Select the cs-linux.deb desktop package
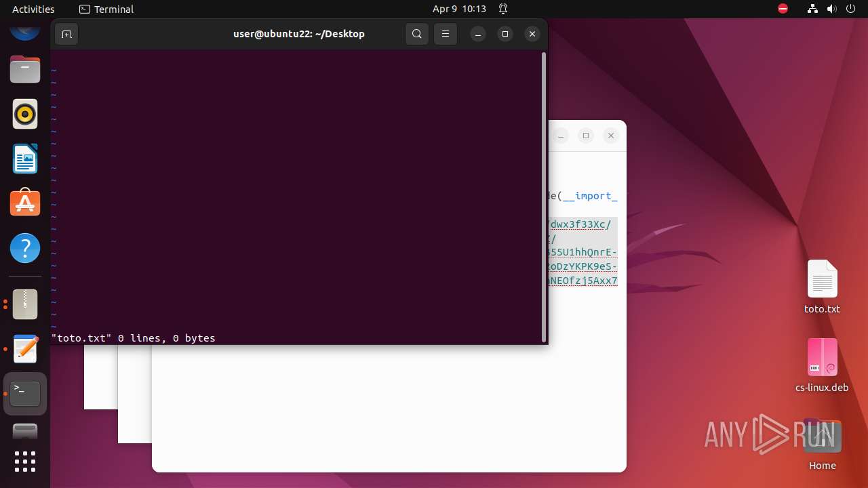The height and width of the screenshot is (488, 868). 822,365
